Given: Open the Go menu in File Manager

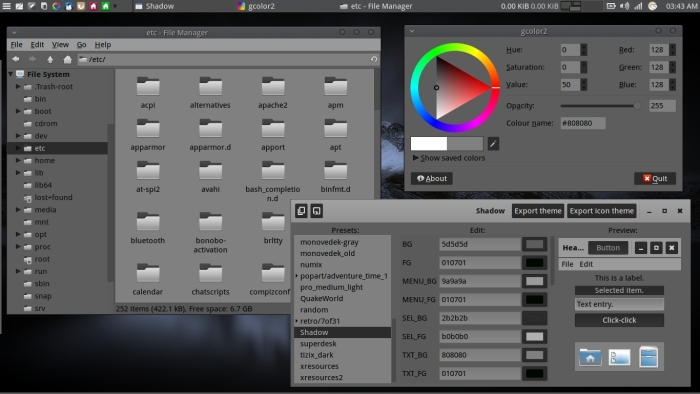Looking at the screenshot, I should [x=81, y=45].
